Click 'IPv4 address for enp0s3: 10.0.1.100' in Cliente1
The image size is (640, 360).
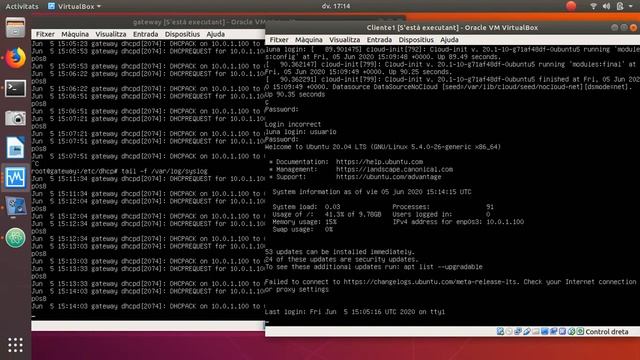click(458, 222)
